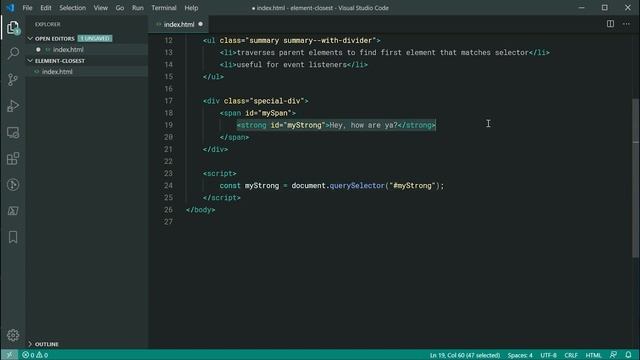
Task: Open the Help menu
Action: coord(191,8)
